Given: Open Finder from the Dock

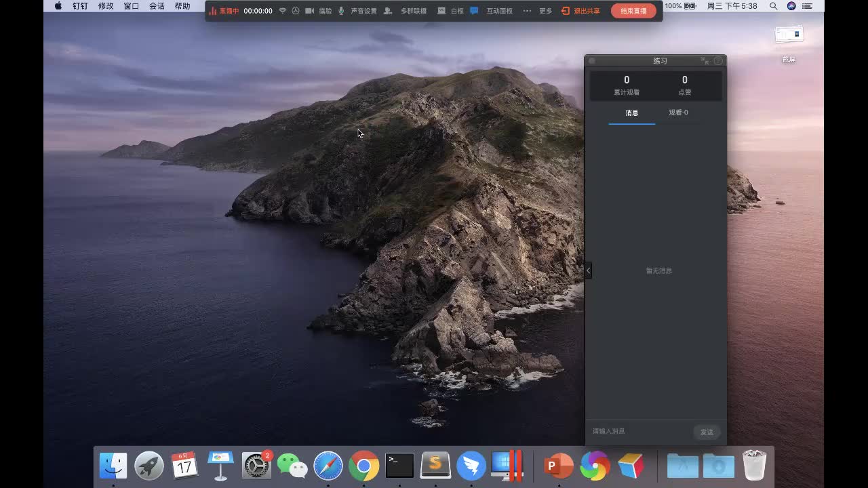Looking at the screenshot, I should 113,466.
